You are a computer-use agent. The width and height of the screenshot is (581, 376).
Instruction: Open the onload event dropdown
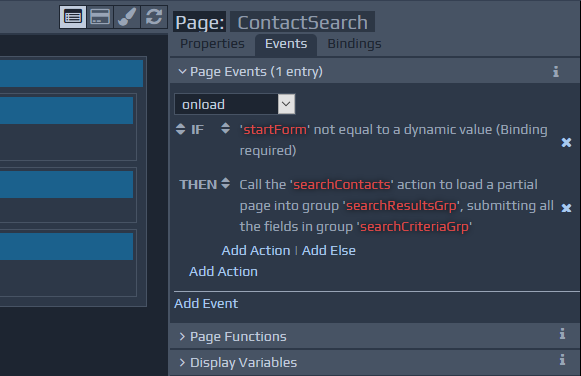[x=286, y=104]
